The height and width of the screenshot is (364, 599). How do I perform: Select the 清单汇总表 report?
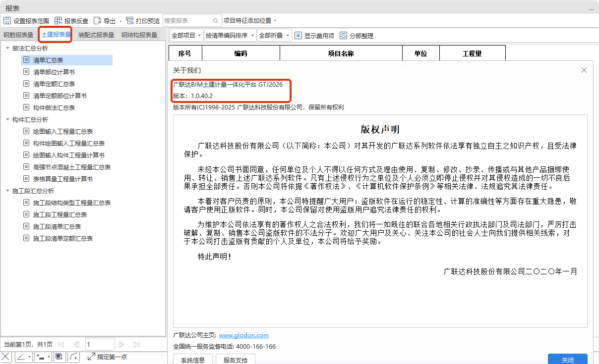pos(66,60)
